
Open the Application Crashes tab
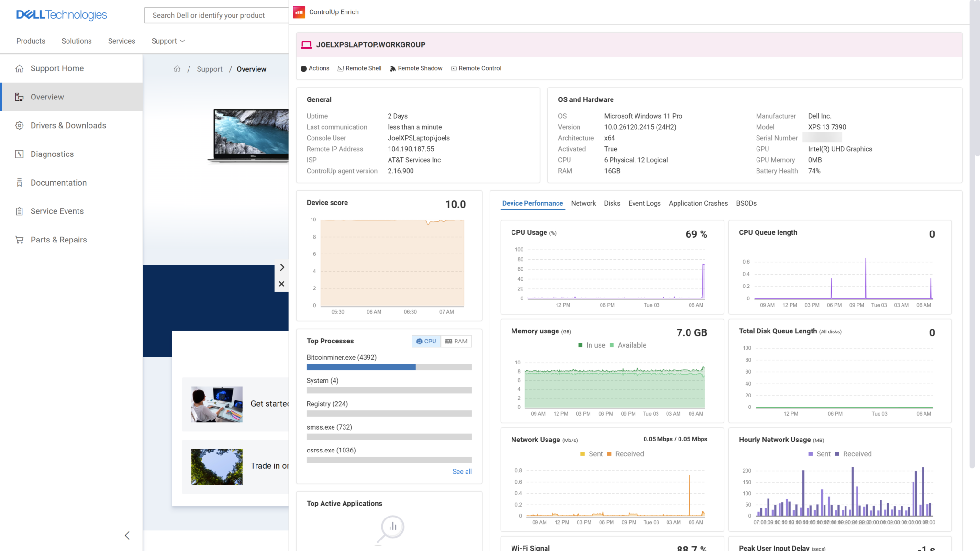coord(698,203)
